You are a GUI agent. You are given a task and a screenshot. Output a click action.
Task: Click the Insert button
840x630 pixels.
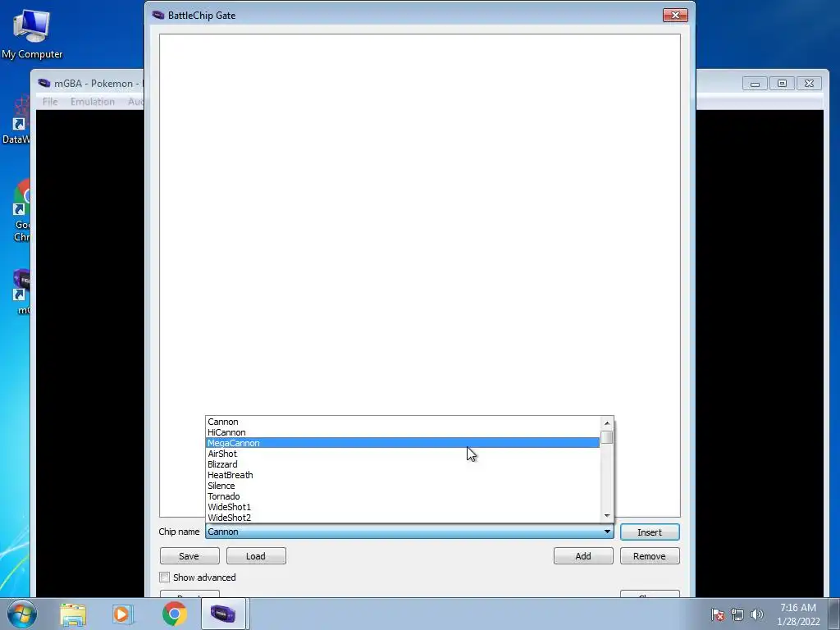650,532
